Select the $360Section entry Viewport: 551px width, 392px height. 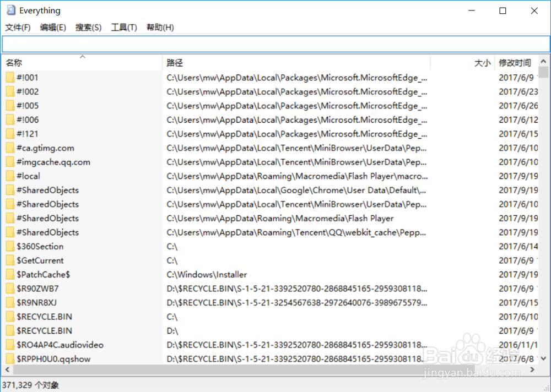[x=40, y=246]
